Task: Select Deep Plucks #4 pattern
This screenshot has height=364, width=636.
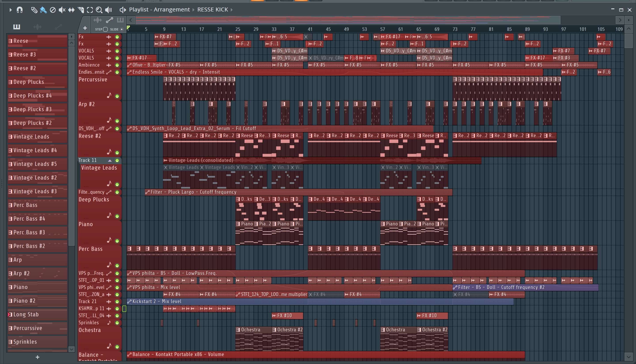Action: [38, 96]
